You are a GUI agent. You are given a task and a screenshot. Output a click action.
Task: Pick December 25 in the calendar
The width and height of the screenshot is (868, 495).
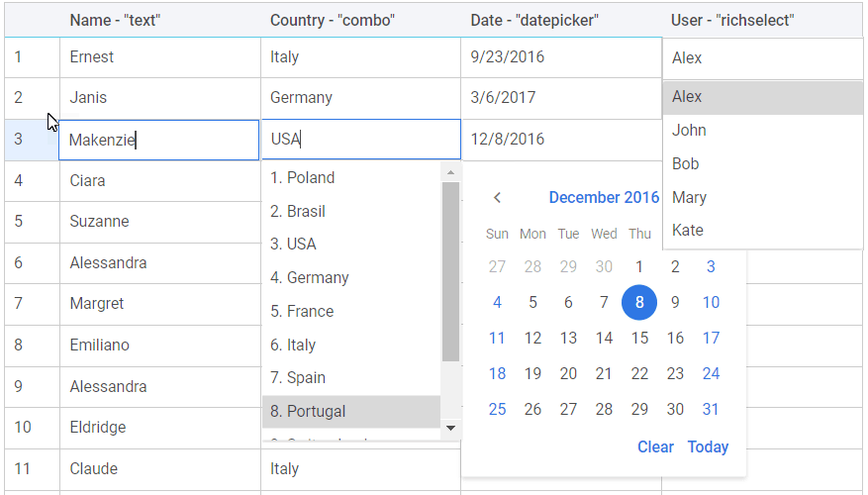(x=497, y=410)
